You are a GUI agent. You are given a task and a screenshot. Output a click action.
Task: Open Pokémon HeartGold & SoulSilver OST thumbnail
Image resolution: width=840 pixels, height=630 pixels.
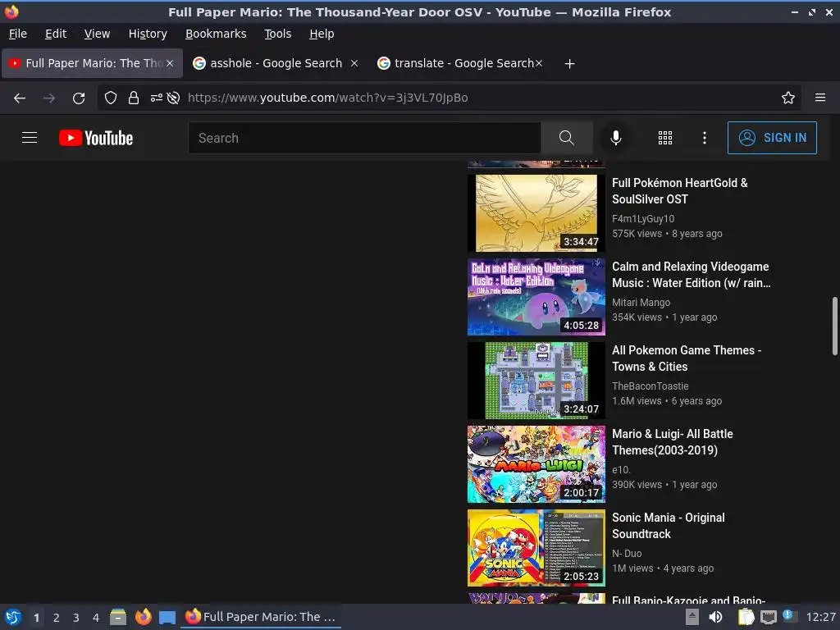pos(536,213)
